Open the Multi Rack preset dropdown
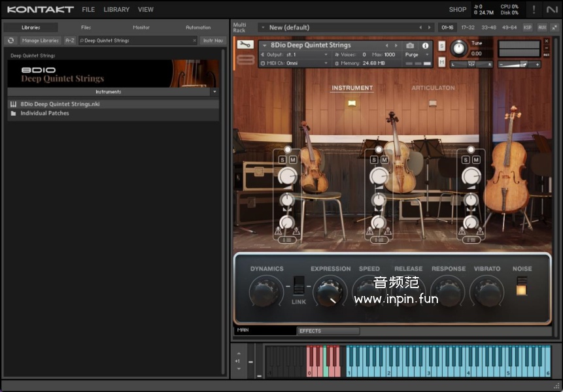 [x=262, y=27]
